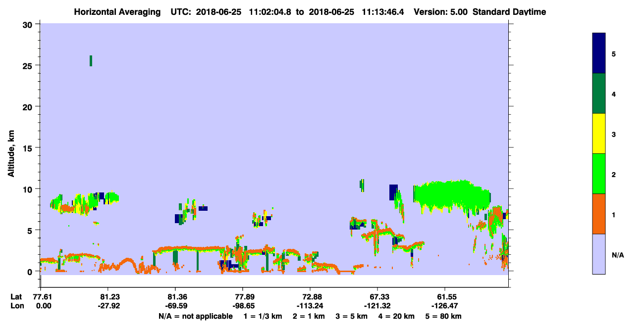Click the dark green colorbar segment 4

(599, 94)
